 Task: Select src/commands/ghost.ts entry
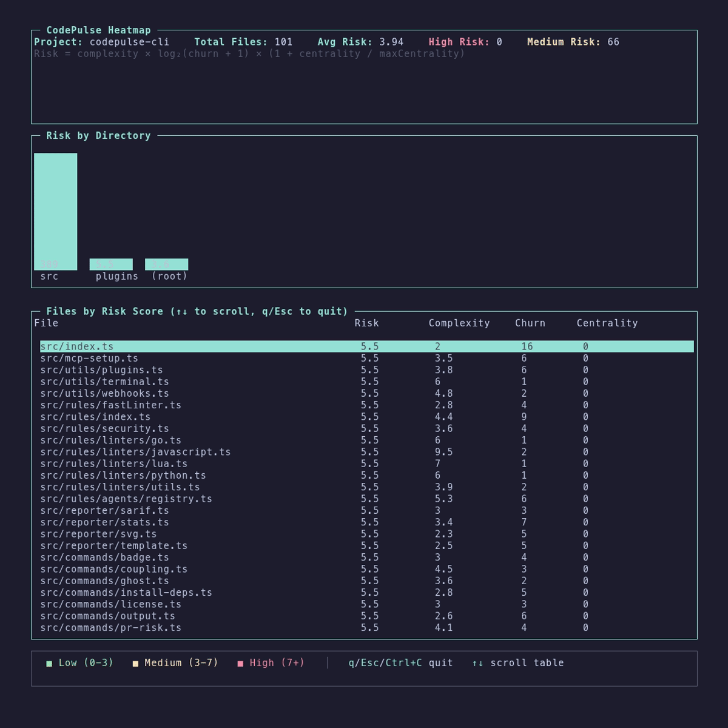[x=367, y=581]
